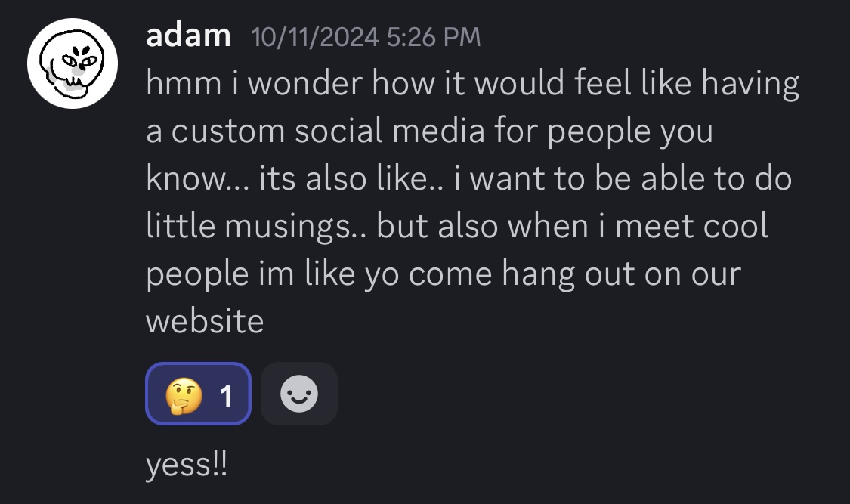Click the message timestamp date 10/11/2024
This screenshot has width=850, height=504.
pos(315,37)
